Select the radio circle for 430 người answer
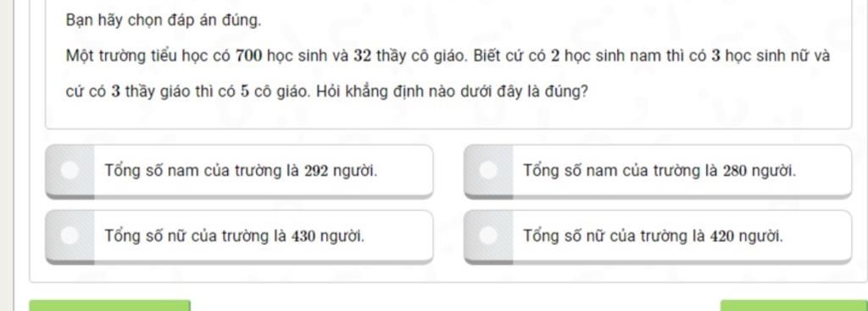The height and width of the screenshot is (311, 868). pyautogui.click(x=70, y=236)
